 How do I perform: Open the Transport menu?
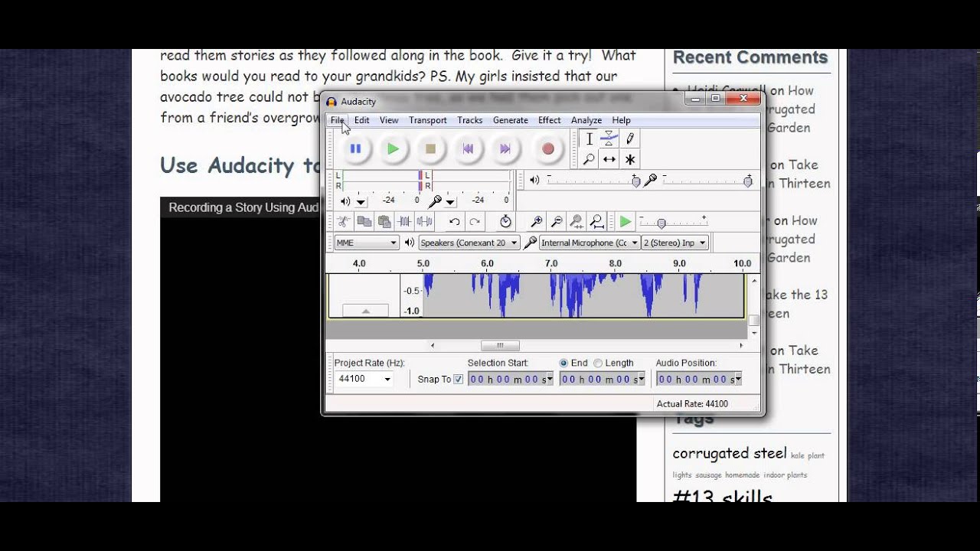click(x=428, y=120)
